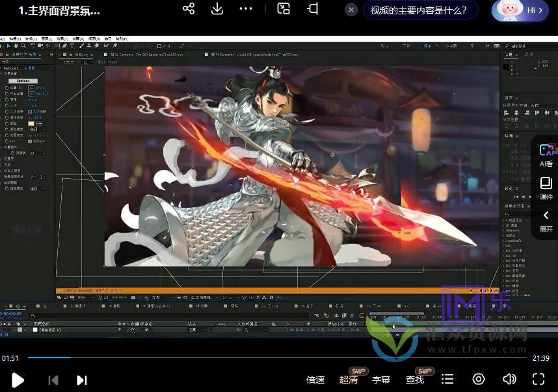Open the picture-in-picture mini player

[284, 10]
